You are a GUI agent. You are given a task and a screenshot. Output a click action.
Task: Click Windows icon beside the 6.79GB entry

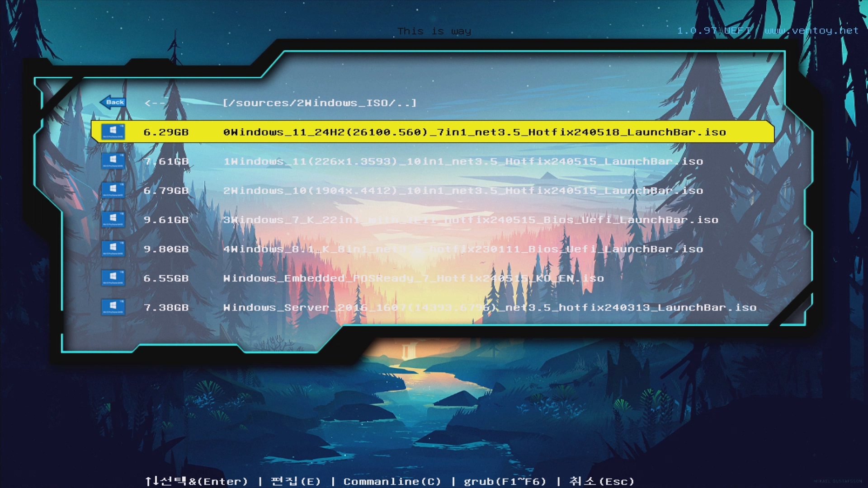113,190
